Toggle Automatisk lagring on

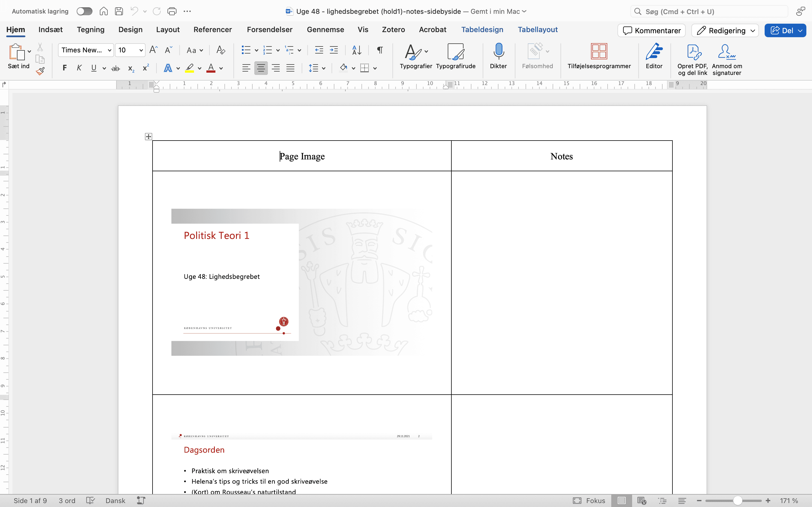click(84, 11)
